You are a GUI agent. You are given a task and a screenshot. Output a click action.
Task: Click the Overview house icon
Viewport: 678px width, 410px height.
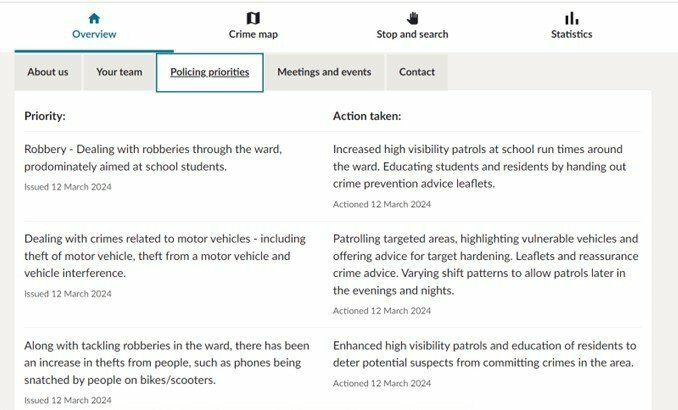(94, 18)
